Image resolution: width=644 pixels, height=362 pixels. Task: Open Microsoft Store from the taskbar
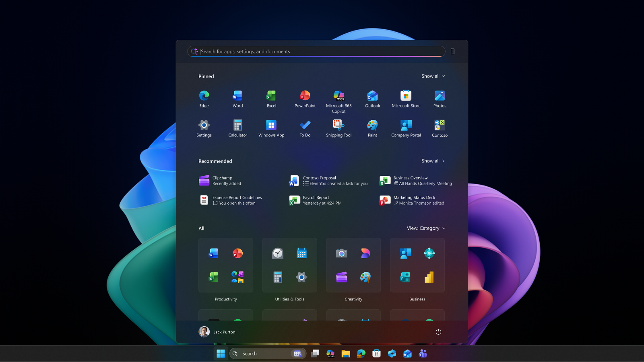tap(376, 354)
